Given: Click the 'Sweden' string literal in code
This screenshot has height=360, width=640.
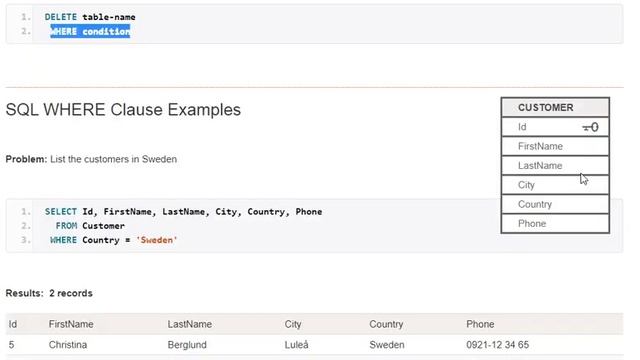Looking at the screenshot, I should click(157, 240).
